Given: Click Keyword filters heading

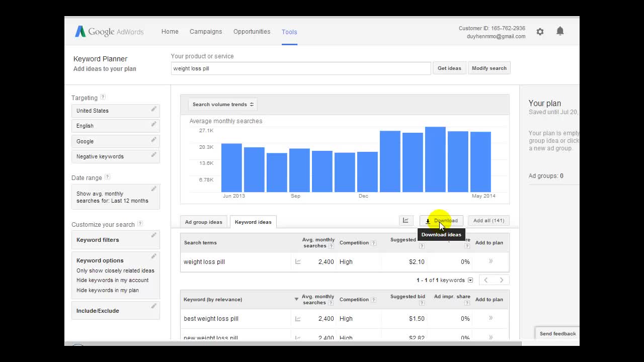Looking at the screenshot, I should click(x=98, y=240).
